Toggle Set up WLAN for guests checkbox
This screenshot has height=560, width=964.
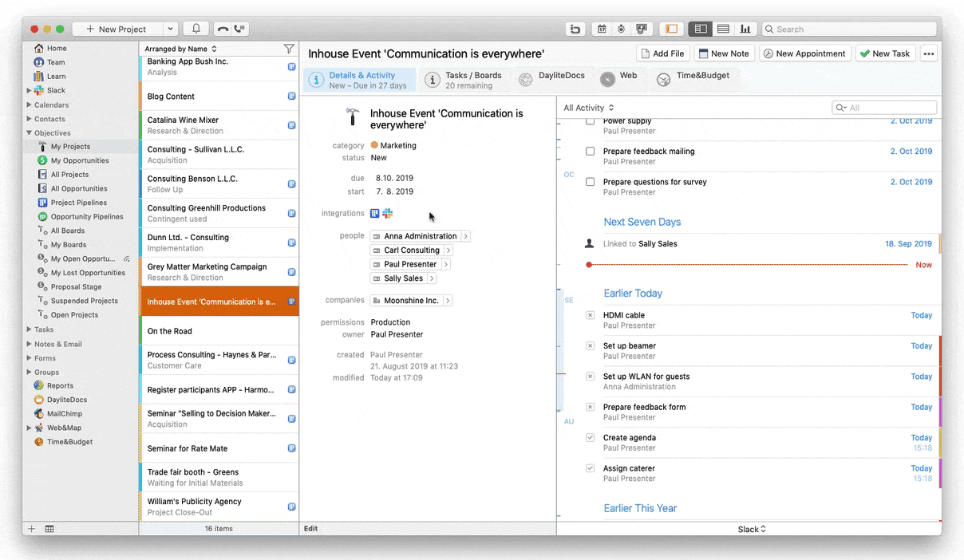591,377
